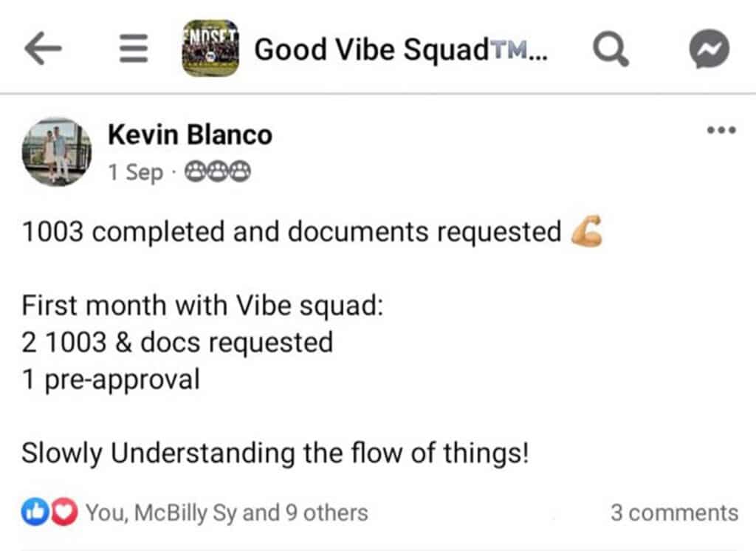This screenshot has height=551, width=756.
Task: Open the Messenger icon
Action: tap(709, 49)
